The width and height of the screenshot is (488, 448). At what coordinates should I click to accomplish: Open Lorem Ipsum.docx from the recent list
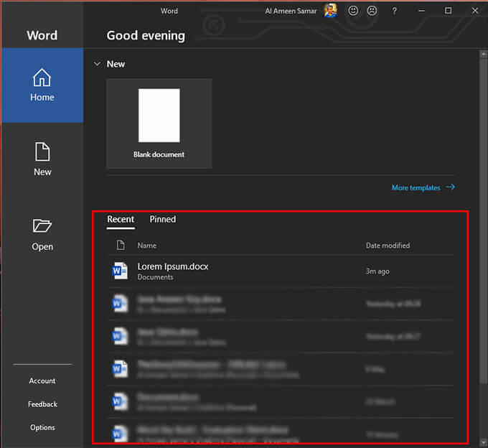coord(281,271)
